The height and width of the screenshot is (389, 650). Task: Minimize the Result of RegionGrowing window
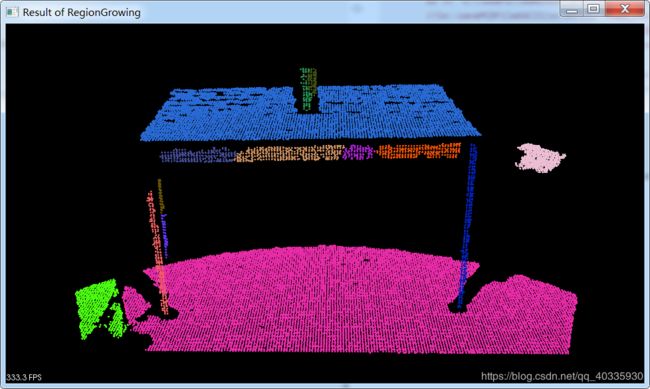572,9
